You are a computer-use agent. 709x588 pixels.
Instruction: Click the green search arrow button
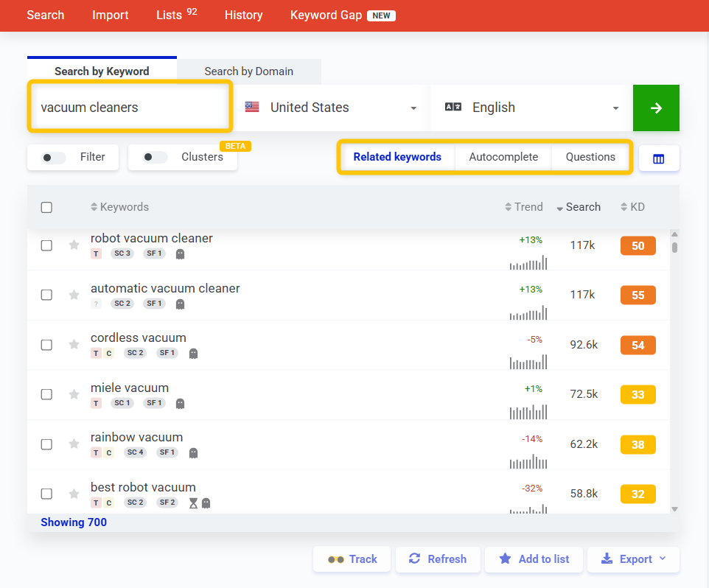point(656,108)
